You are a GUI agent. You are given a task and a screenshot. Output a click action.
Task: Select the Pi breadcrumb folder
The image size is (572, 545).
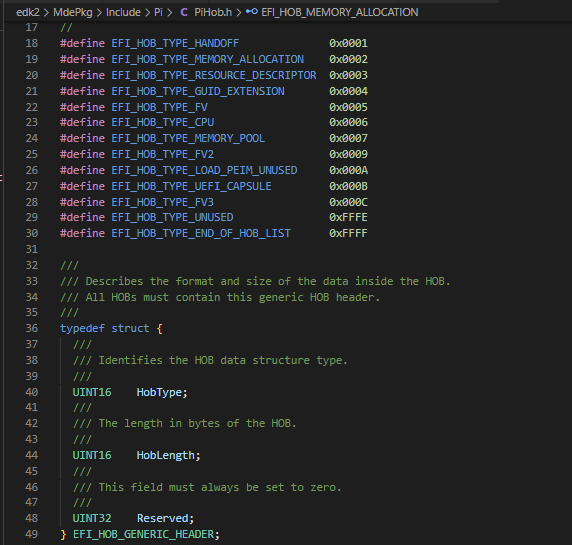tap(158, 12)
